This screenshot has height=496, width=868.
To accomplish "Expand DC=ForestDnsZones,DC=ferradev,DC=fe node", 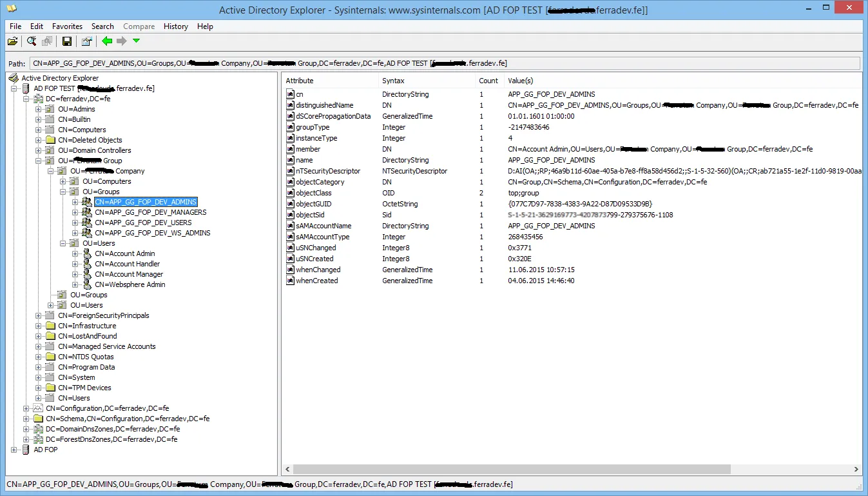I will pos(26,439).
